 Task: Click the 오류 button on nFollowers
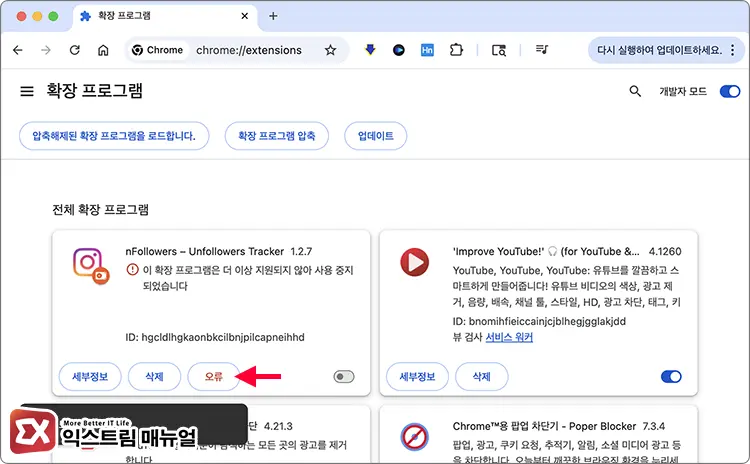tap(214, 377)
